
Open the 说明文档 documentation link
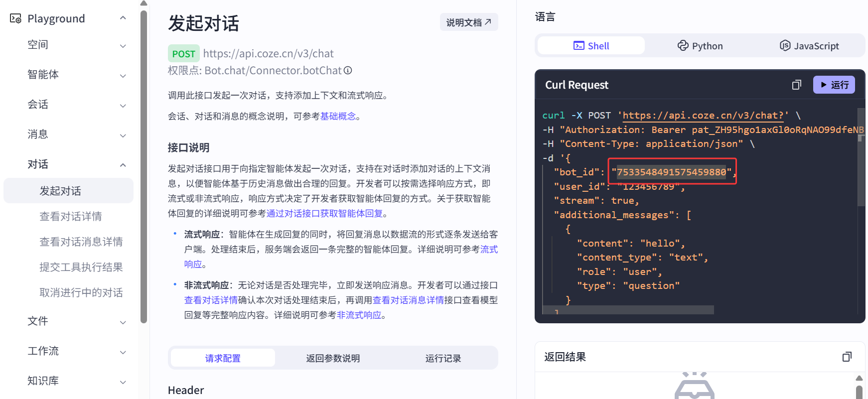point(468,22)
